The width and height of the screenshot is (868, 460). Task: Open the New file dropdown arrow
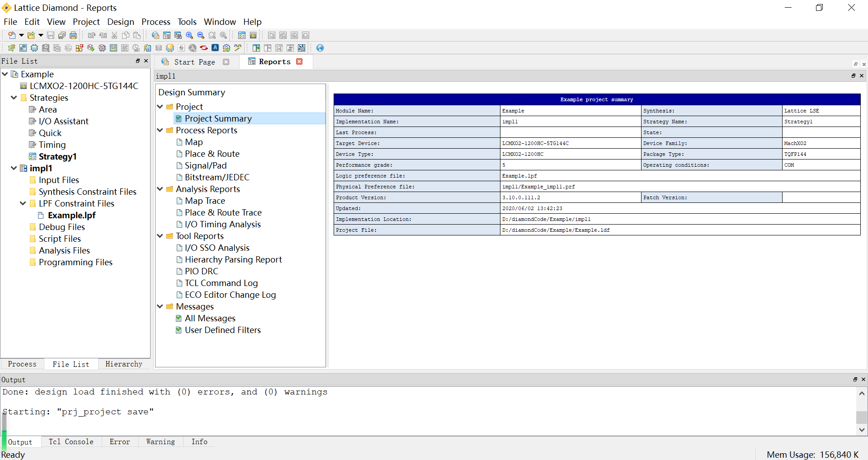[x=21, y=35]
